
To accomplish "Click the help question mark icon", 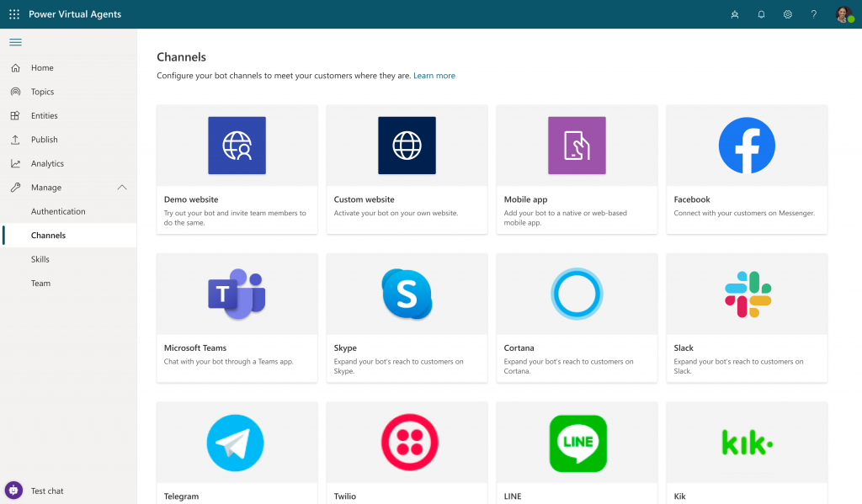I will (814, 15).
